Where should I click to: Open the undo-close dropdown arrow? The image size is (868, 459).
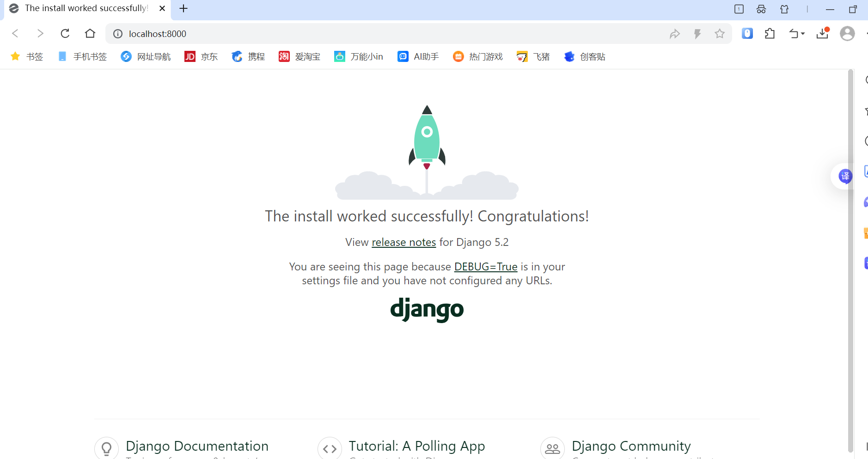803,34
